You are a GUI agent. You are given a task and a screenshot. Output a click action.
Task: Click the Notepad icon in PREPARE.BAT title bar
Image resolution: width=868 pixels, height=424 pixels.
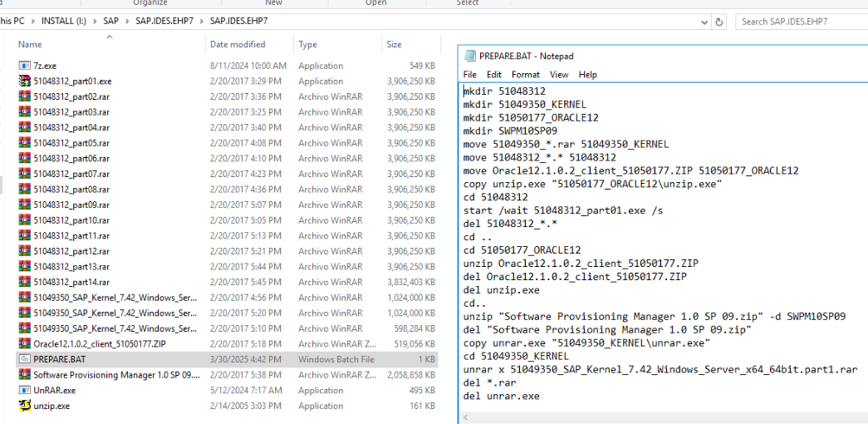pyautogui.click(x=469, y=56)
